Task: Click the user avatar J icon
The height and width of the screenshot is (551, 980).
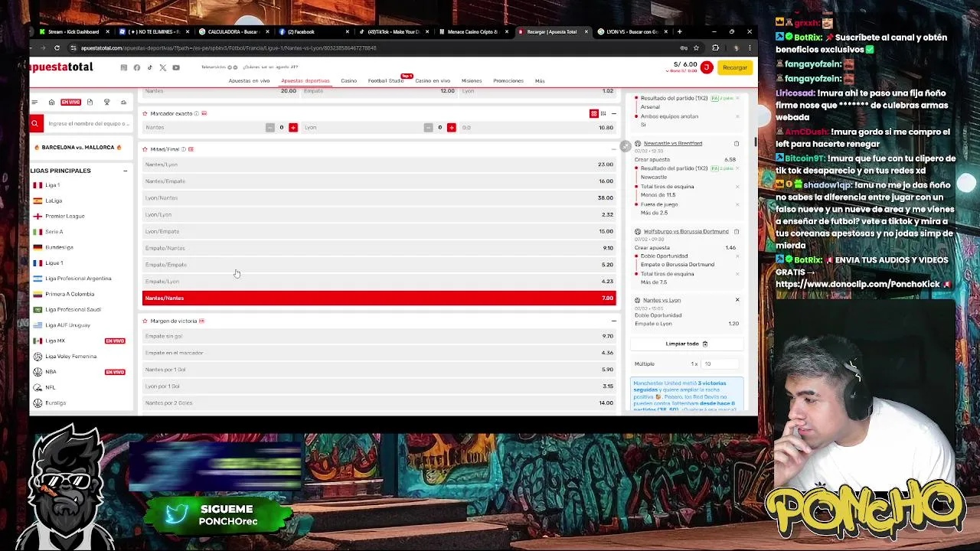Action: click(x=706, y=67)
